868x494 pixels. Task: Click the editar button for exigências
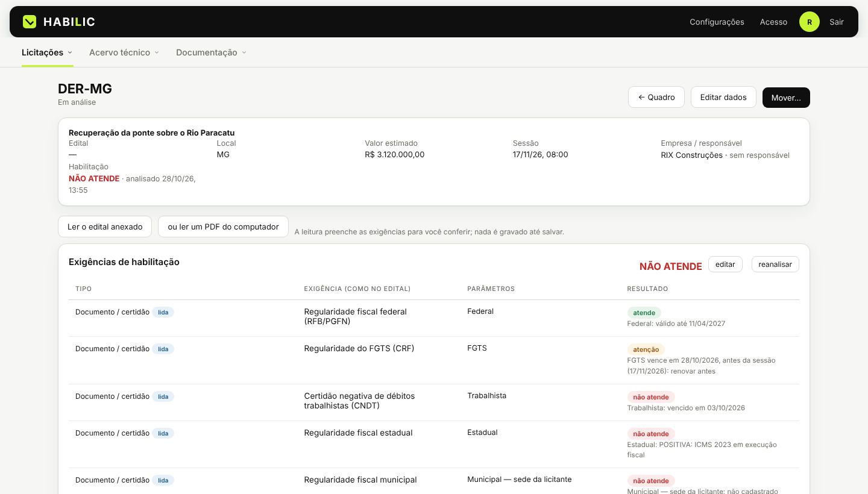point(725,264)
